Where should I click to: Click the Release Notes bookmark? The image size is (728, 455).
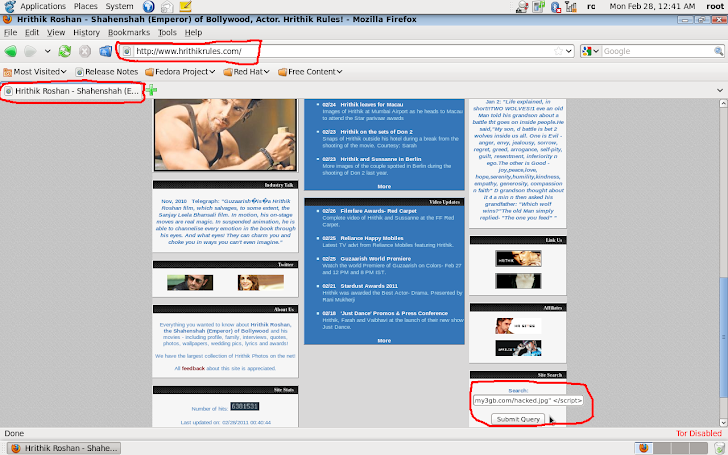[107, 72]
